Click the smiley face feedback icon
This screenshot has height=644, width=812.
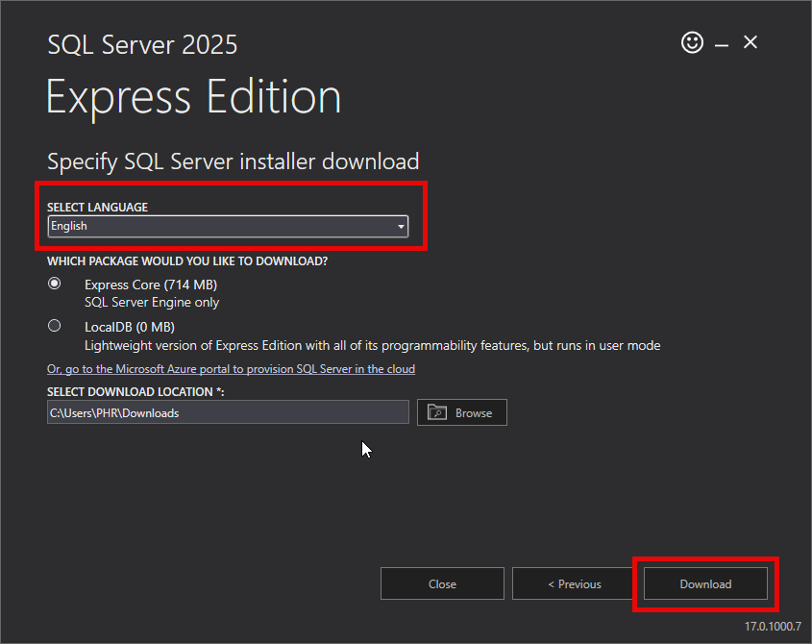(x=692, y=42)
